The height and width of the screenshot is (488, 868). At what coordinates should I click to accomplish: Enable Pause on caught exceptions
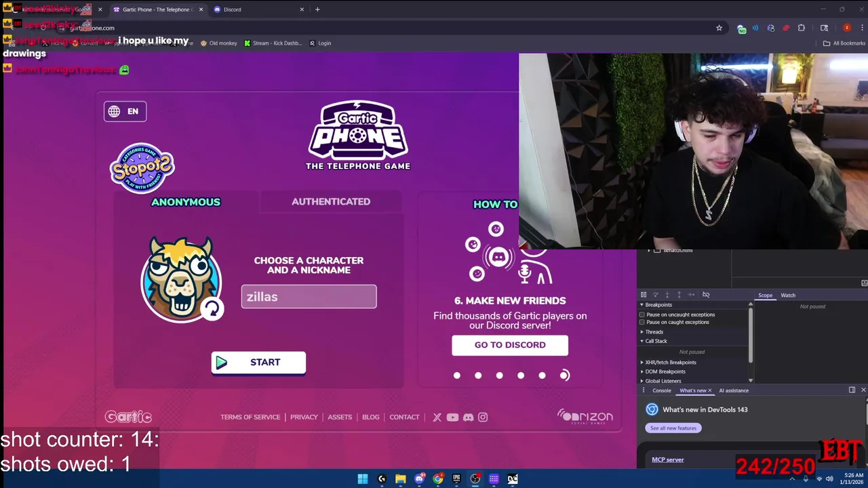(x=642, y=322)
